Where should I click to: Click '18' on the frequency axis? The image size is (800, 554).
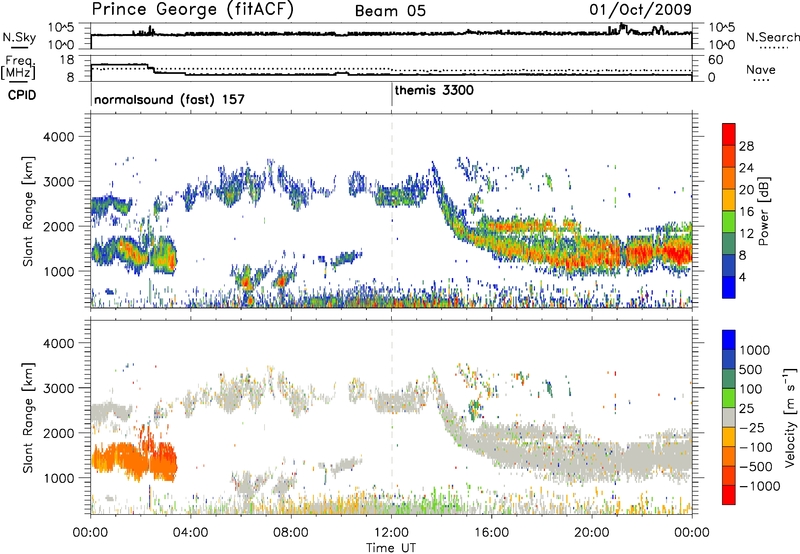[x=67, y=60]
